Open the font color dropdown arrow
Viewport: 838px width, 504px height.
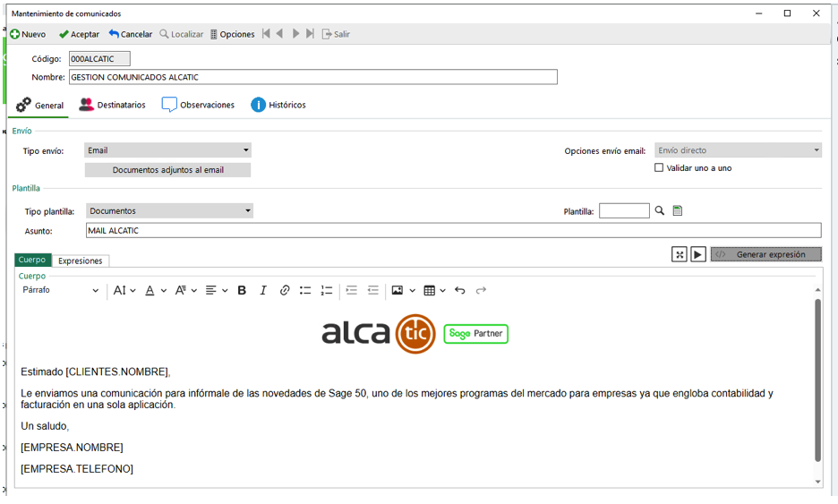coord(164,291)
